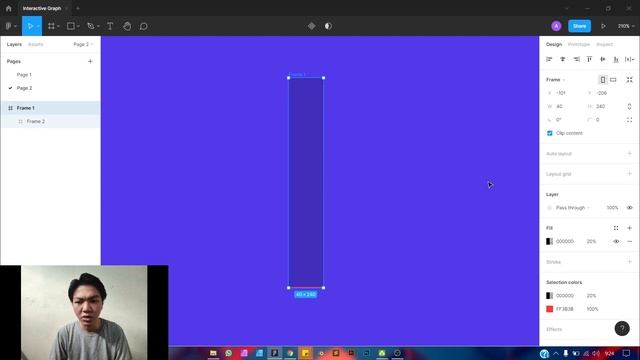Select the Text tool
The image size is (640, 360).
(x=110, y=26)
